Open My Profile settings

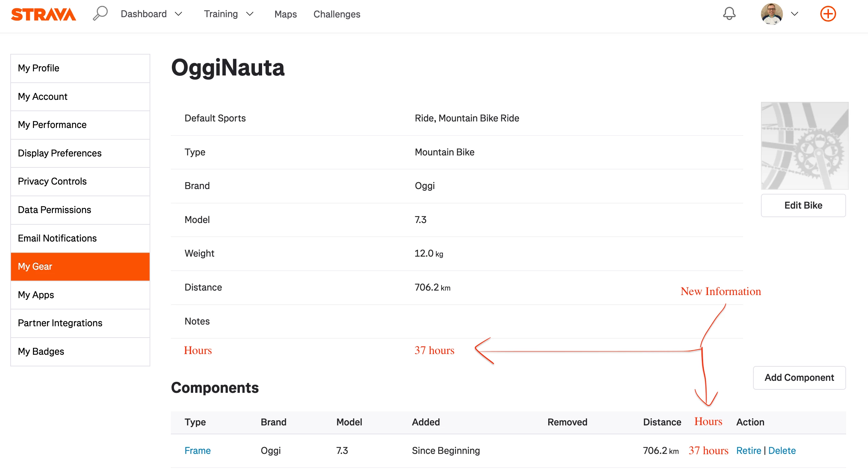80,68
